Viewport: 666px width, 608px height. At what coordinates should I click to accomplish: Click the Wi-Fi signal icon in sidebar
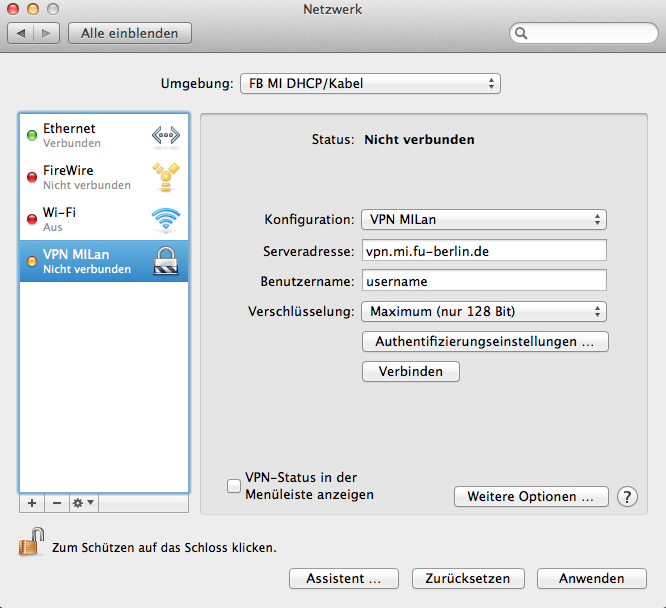coord(165,219)
